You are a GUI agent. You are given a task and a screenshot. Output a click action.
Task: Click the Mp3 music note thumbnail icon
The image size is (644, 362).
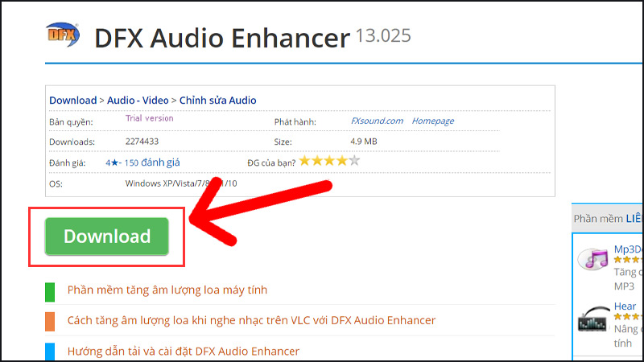click(592, 259)
